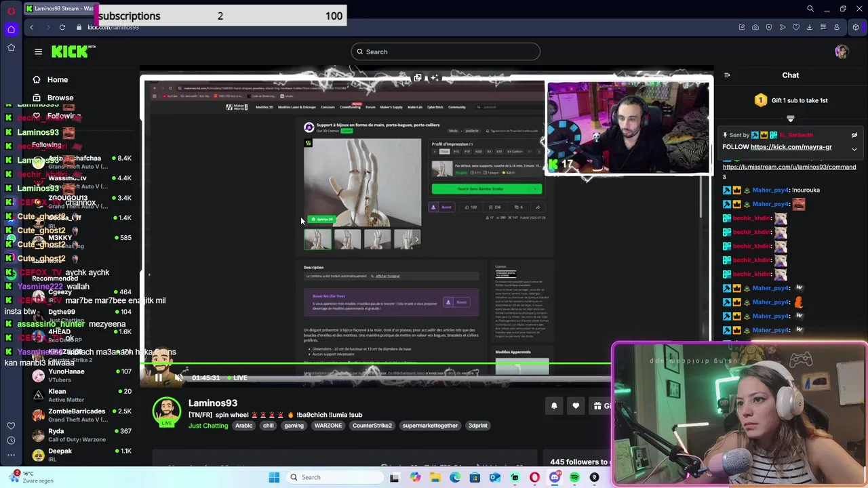Open Spotify from the taskbar
Image resolution: width=868 pixels, height=488 pixels.
pos(574,477)
